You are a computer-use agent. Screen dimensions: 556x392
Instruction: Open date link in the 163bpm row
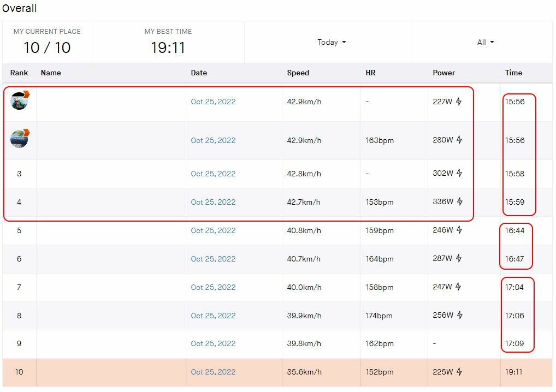(x=213, y=140)
